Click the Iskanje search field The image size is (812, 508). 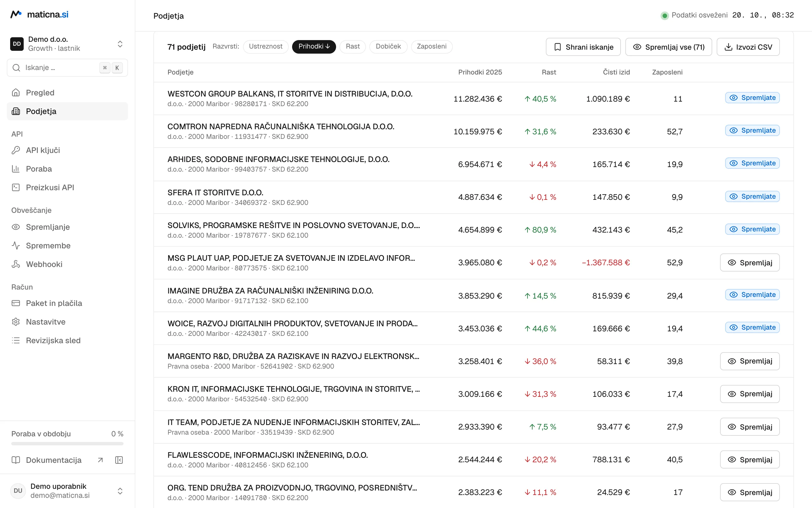coord(67,67)
